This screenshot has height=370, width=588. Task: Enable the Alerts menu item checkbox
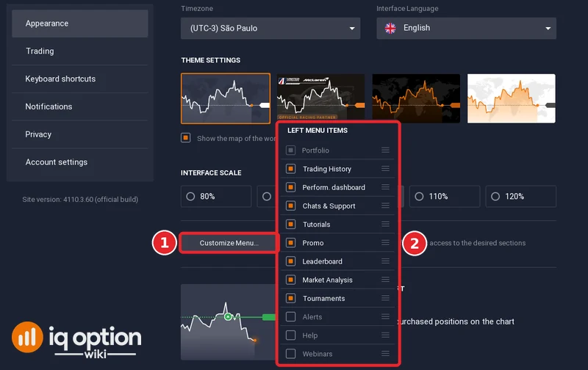pos(290,317)
